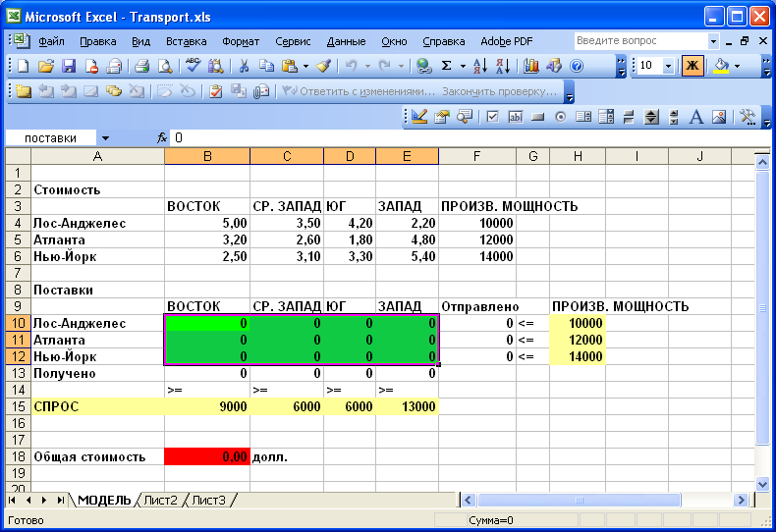
Task: Click Ответить с изменениями button
Action: 359,91
